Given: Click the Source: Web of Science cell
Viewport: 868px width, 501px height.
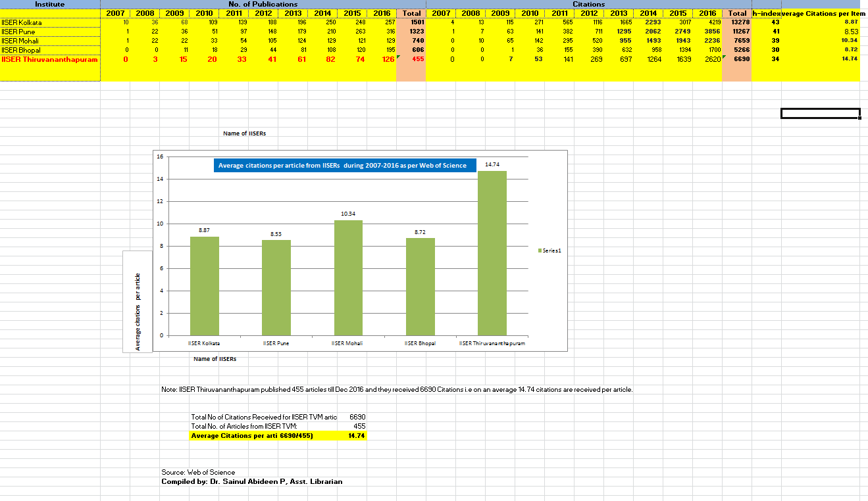Looking at the screenshot, I should click(x=198, y=472).
